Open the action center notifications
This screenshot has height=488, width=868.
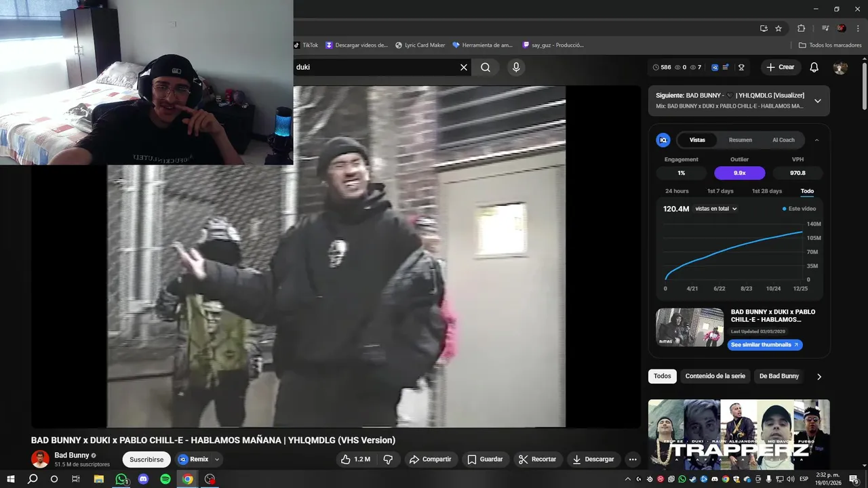[854, 479]
